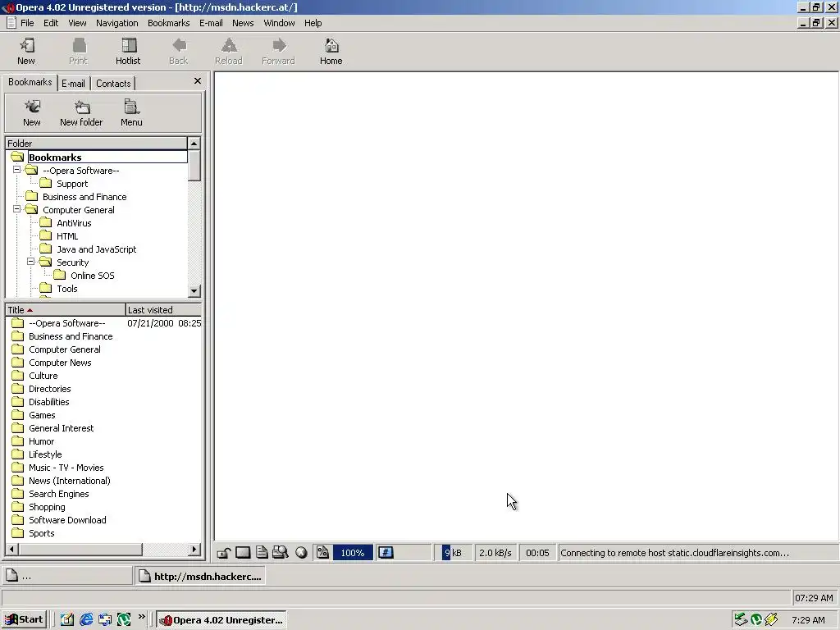Open uTorrent from quick launch
Image resolution: width=840 pixels, height=630 pixels.
(124, 620)
